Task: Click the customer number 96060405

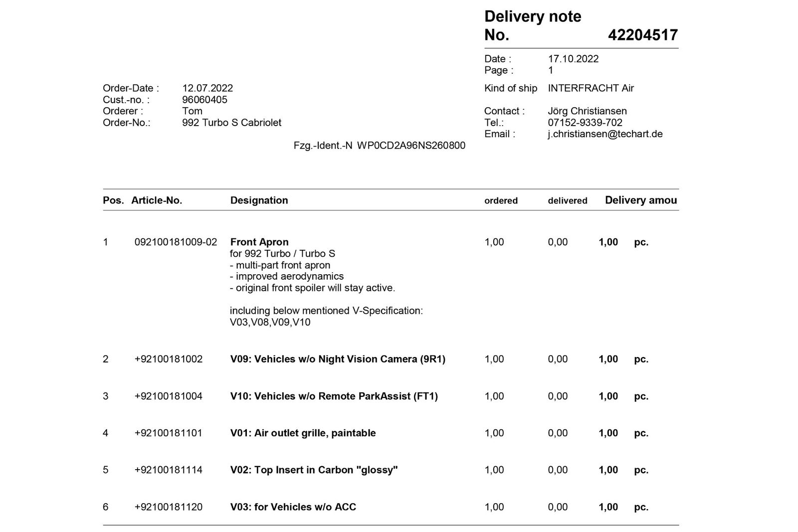Action: coord(204,100)
